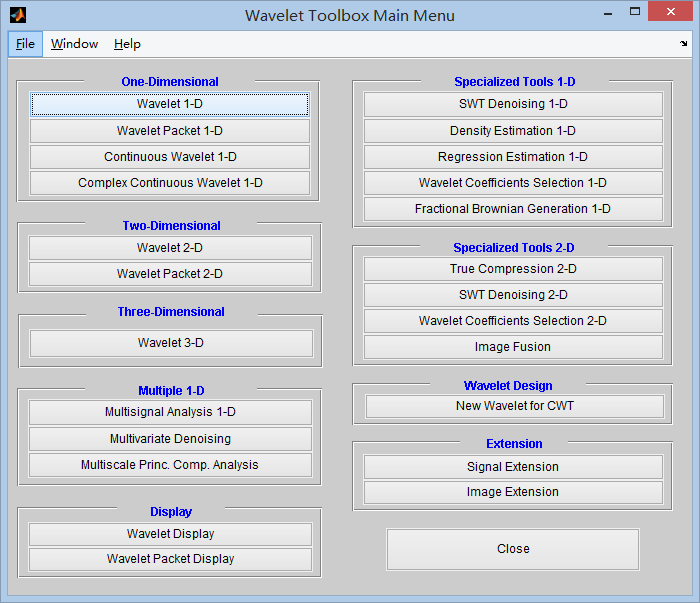700x603 pixels.
Task: Click the Display panel heading
Action: tap(171, 512)
